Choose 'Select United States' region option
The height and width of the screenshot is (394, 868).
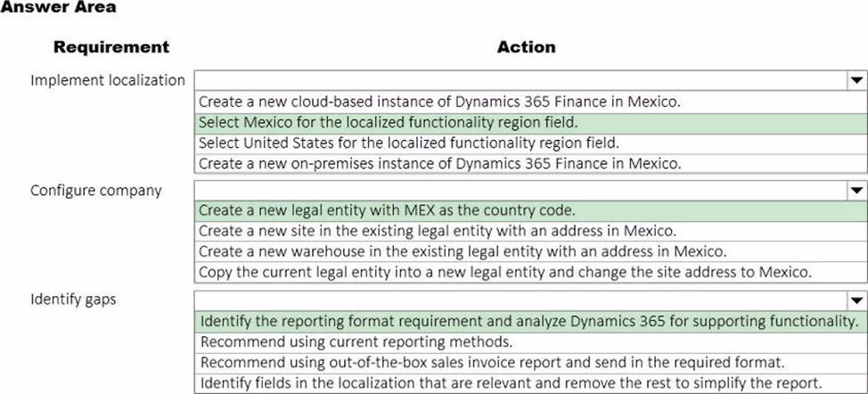coord(408,143)
